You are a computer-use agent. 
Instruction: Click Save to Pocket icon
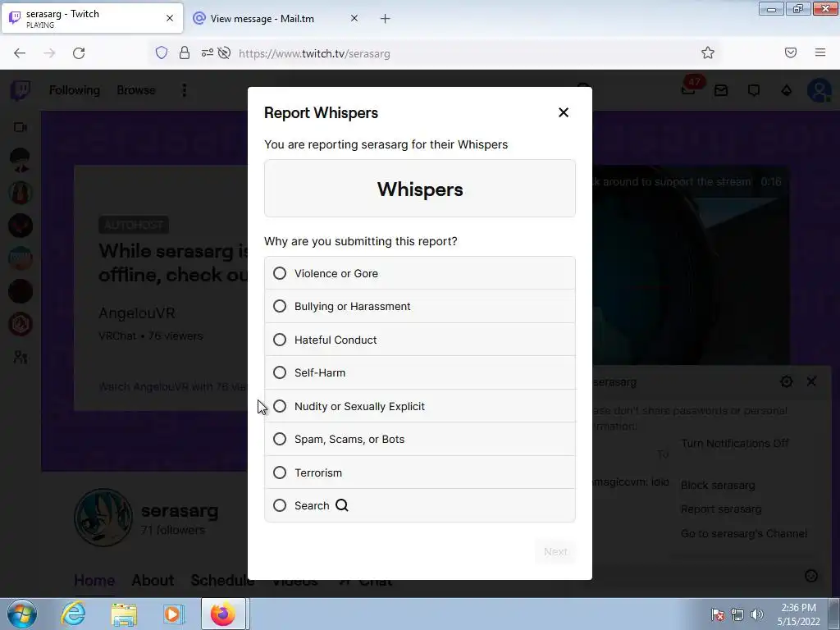point(791,52)
